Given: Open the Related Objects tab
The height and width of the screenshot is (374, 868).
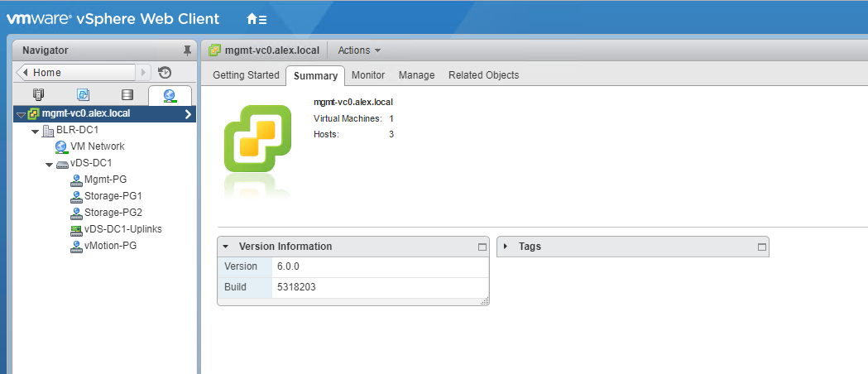Looking at the screenshot, I should pos(483,75).
